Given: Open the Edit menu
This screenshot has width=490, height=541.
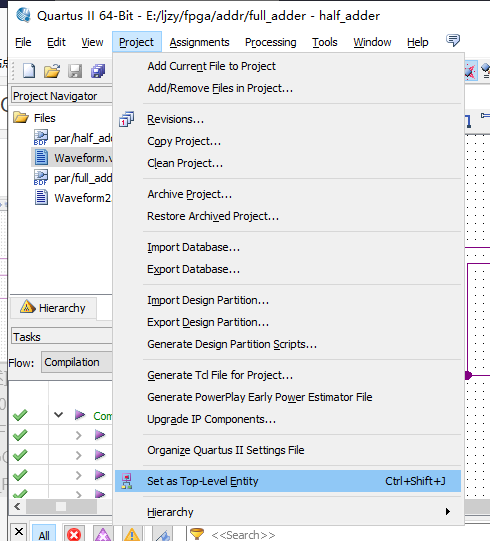Looking at the screenshot, I should [56, 42].
